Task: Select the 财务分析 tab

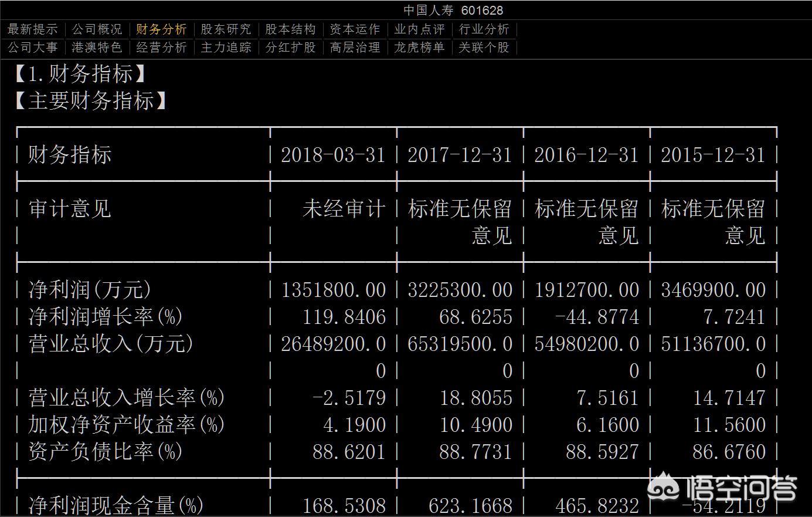Action: tap(161, 29)
